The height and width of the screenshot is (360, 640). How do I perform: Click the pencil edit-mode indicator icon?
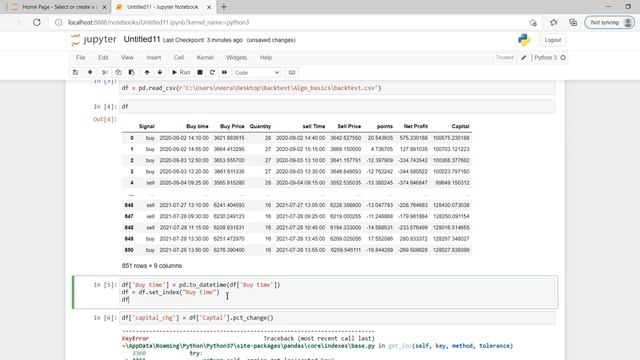[x=524, y=58]
